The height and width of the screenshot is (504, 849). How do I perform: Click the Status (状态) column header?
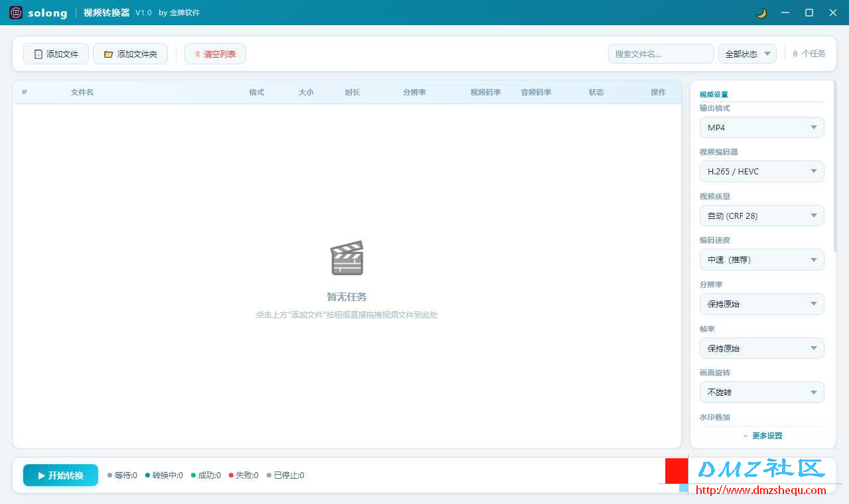point(596,92)
